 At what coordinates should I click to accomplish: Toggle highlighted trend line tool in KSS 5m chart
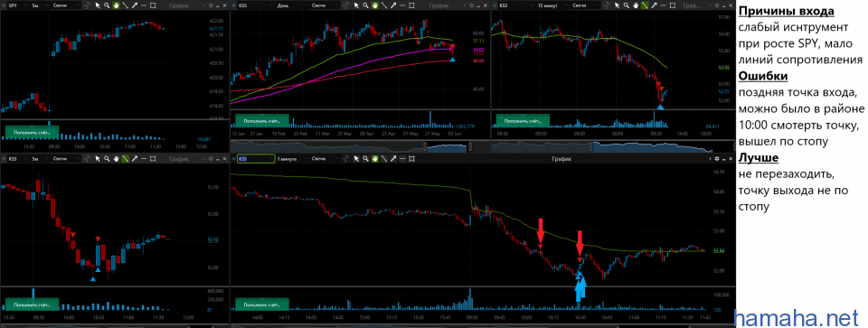pyautogui.click(x=125, y=159)
